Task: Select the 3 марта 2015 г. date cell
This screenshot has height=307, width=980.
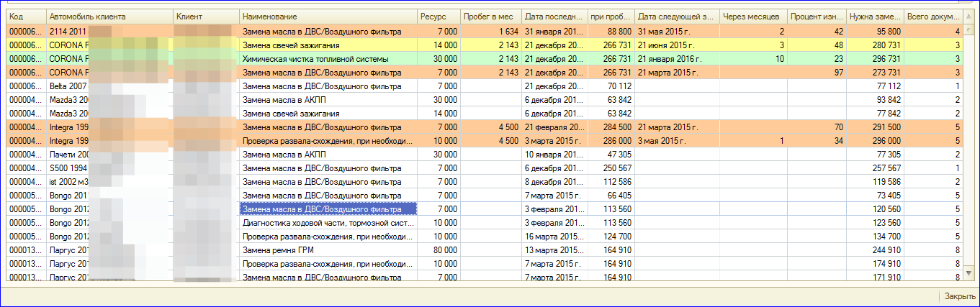Action: [x=555, y=141]
